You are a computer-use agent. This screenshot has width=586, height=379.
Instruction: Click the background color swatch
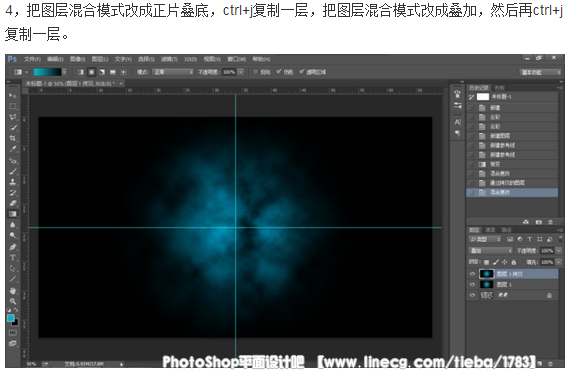[x=16, y=323]
